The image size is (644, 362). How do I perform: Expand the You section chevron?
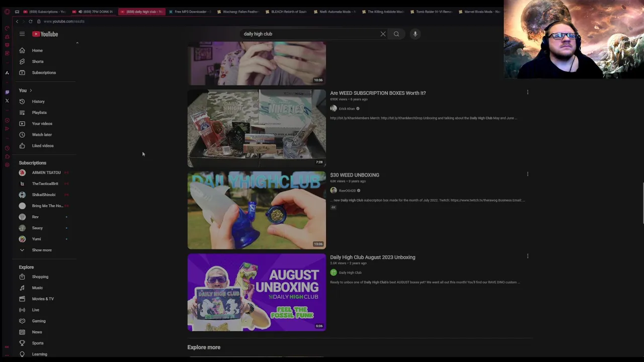[x=31, y=90]
